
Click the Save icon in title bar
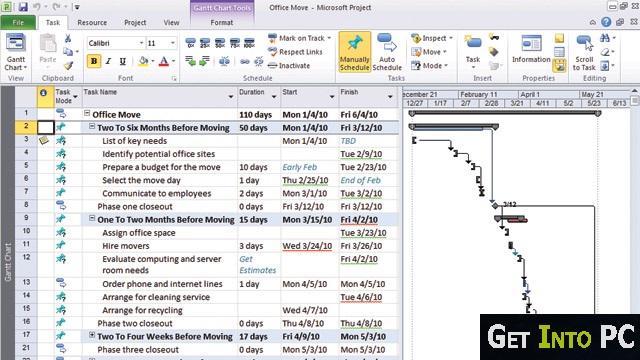click(x=23, y=7)
